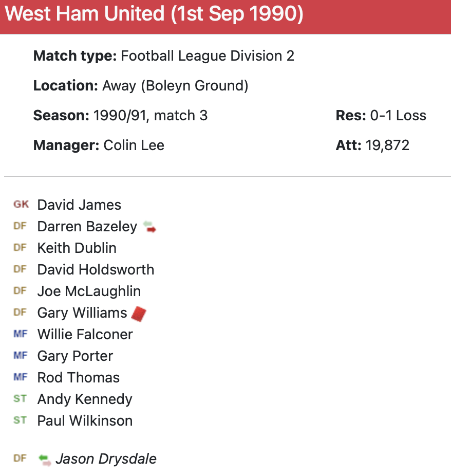
Task: Click the DF badge beside Keith Dublin
Action: (20, 248)
